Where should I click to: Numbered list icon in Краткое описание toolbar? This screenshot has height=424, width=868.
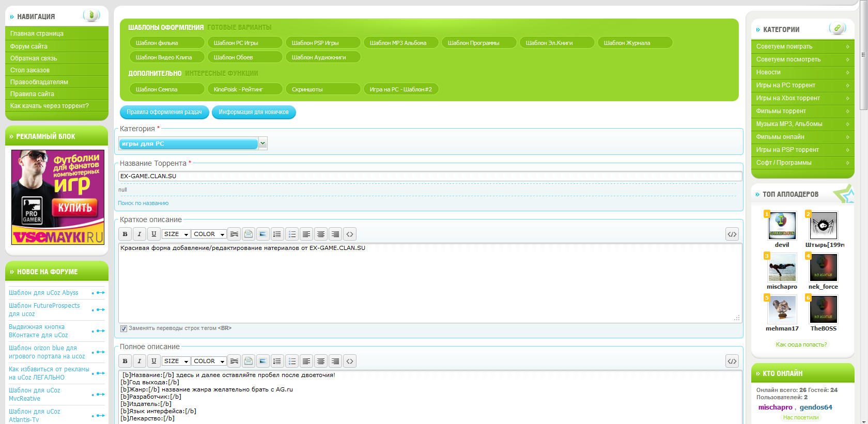tap(277, 234)
